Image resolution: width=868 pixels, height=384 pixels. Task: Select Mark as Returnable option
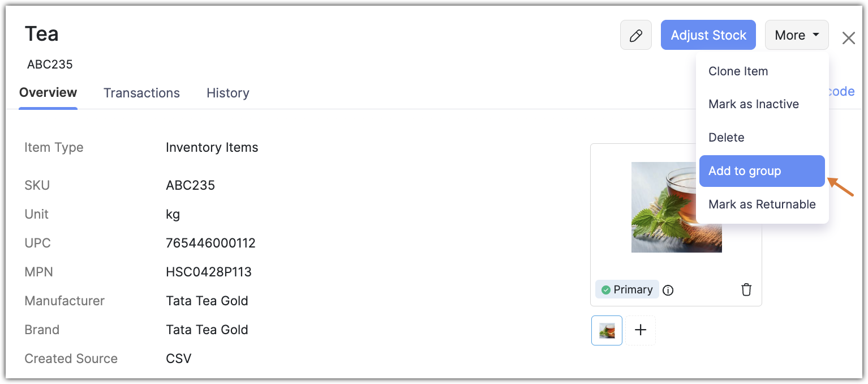(x=762, y=204)
